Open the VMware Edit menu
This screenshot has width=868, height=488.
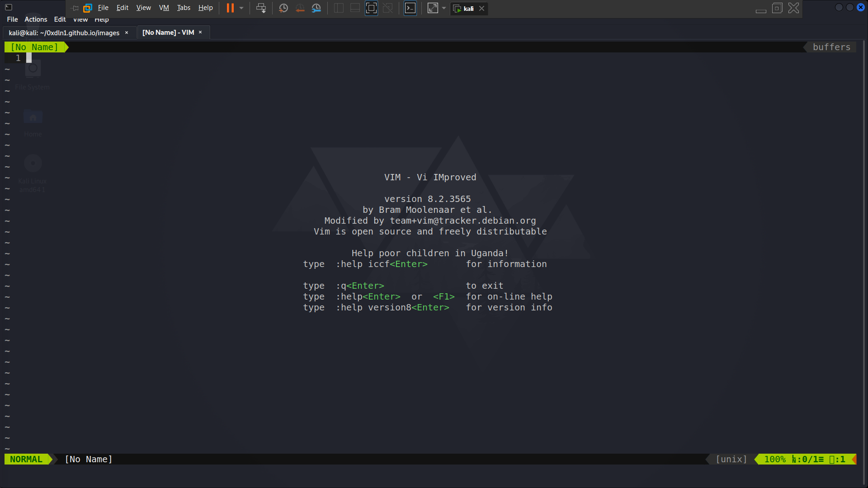tap(123, 8)
